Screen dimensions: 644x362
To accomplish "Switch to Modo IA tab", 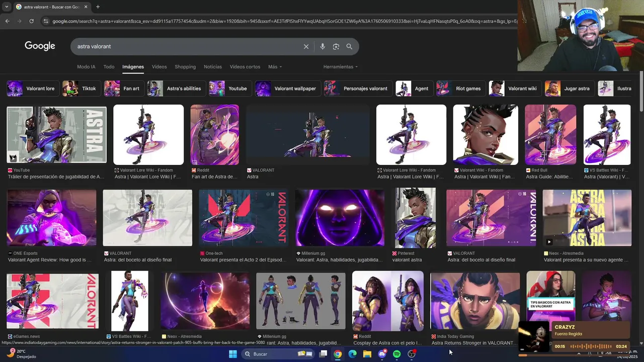I will pos(86,67).
